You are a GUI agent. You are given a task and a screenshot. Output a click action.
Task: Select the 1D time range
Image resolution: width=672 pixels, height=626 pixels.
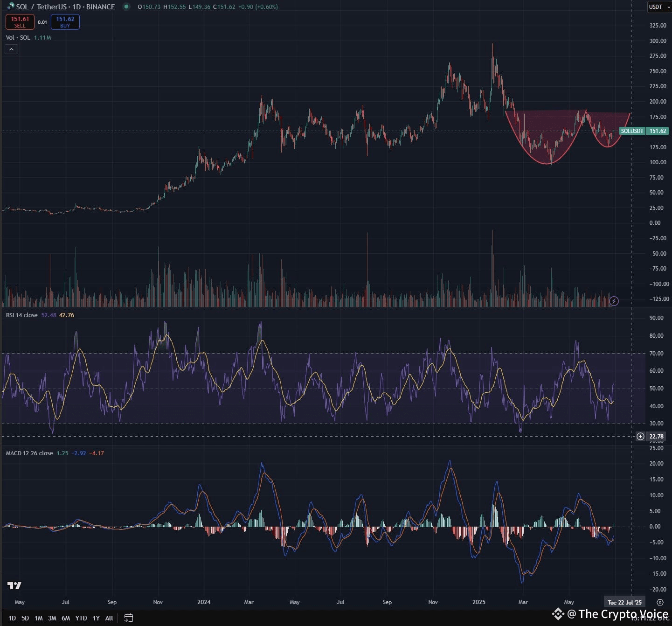(x=12, y=618)
